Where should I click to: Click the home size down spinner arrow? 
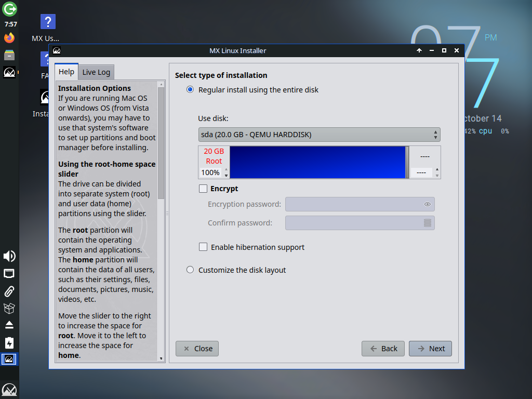click(437, 176)
